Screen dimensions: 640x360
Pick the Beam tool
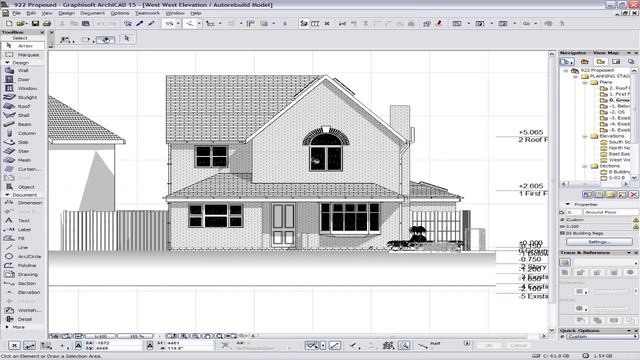point(22,124)
